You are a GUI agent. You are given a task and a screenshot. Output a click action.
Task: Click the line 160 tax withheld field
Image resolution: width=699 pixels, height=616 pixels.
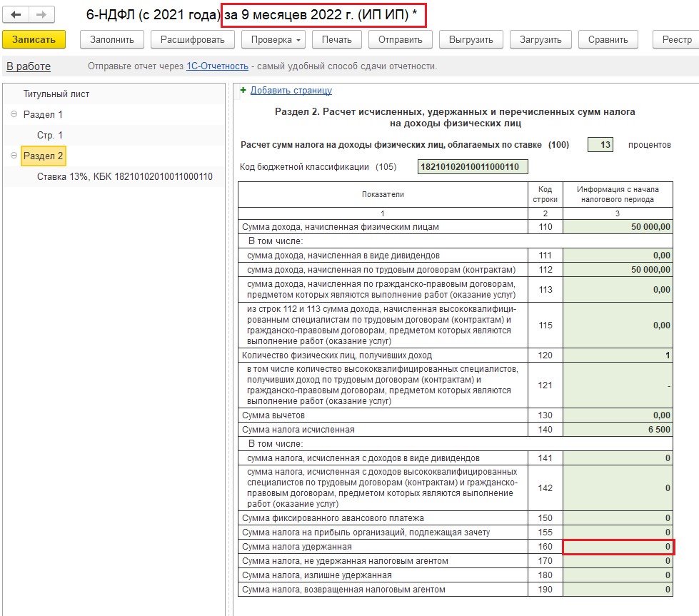click(618, 547)
